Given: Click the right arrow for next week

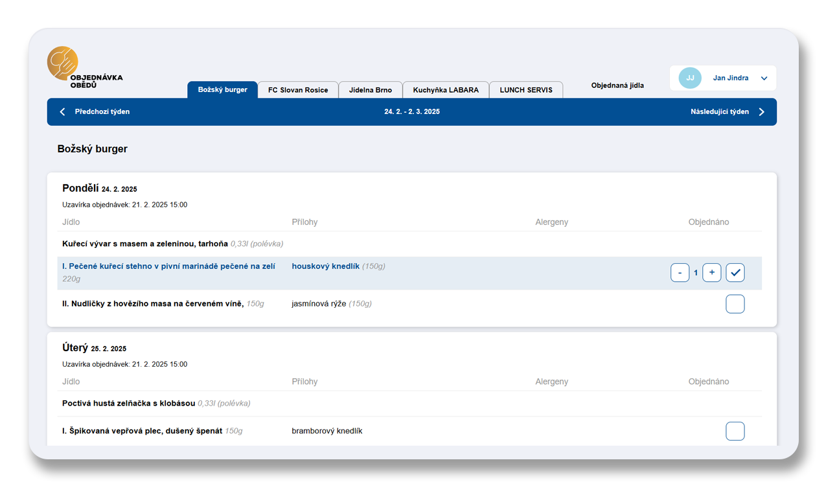Looking at the screenshot, I should [761, 112].
